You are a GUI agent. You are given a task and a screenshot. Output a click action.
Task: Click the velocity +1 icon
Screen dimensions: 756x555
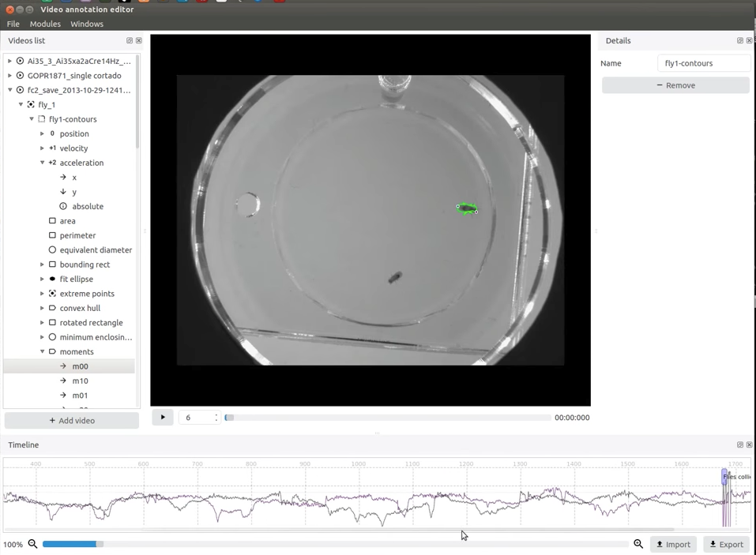coord(52,148)
